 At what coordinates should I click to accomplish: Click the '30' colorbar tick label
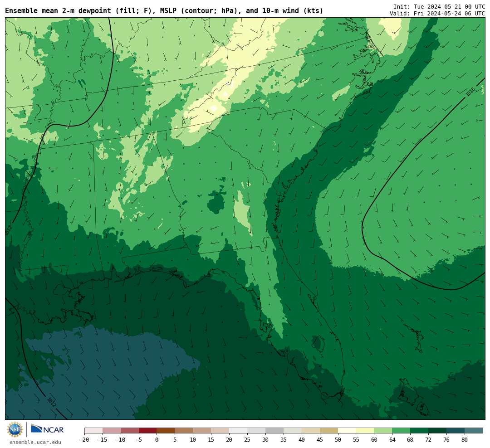(265, 440)
